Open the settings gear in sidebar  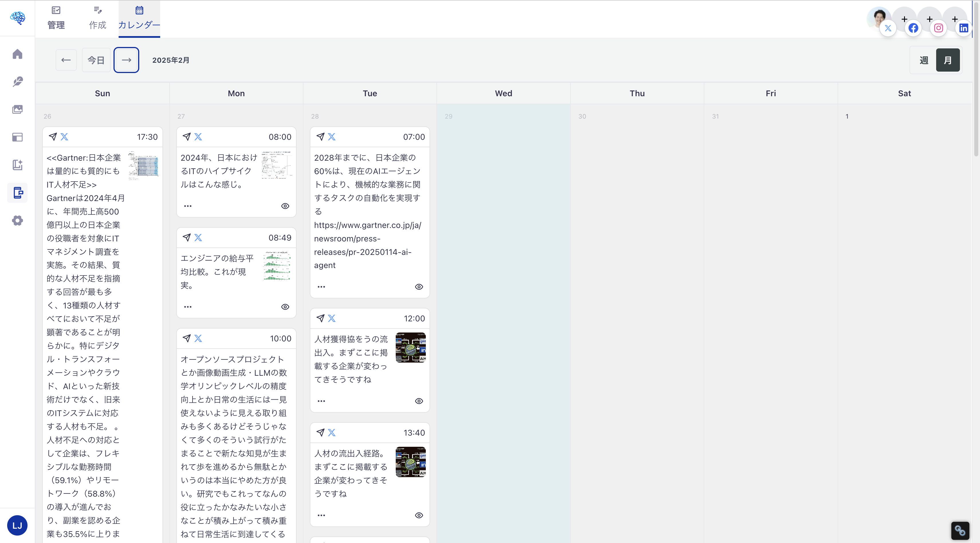pyautogui.click(x=17, y=221)
